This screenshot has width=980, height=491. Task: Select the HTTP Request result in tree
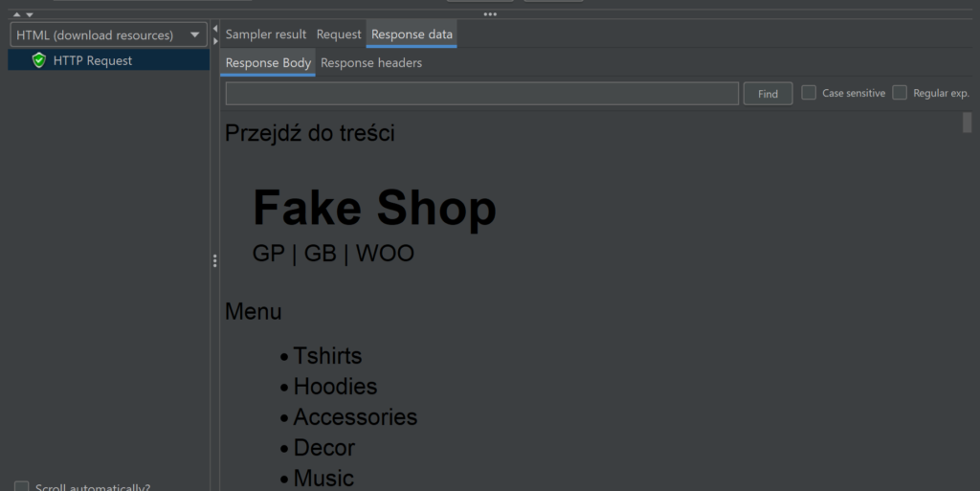coord(93,60)
